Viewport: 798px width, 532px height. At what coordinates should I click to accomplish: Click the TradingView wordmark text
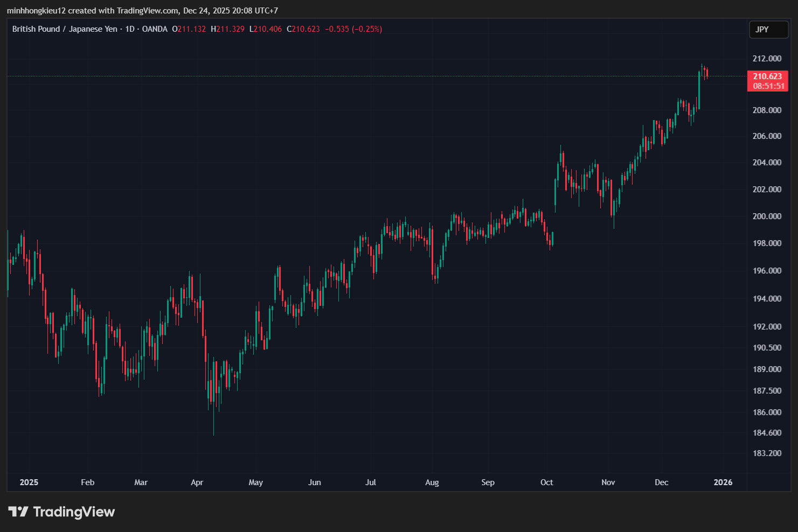pyautogui.click(x=74, y=512)
